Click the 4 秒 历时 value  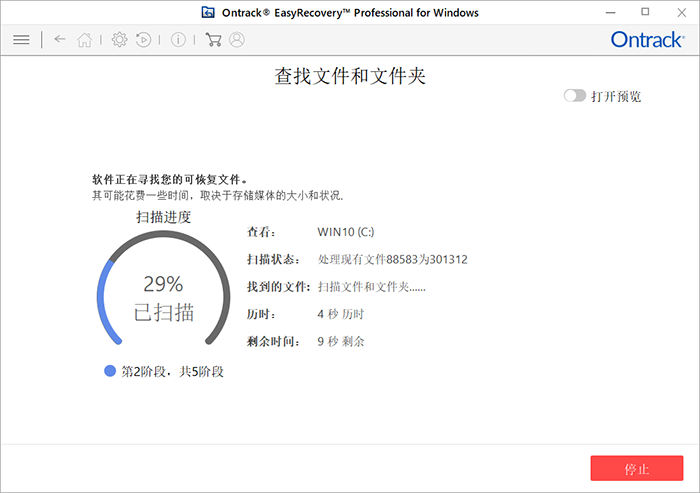tap(341, 314)
